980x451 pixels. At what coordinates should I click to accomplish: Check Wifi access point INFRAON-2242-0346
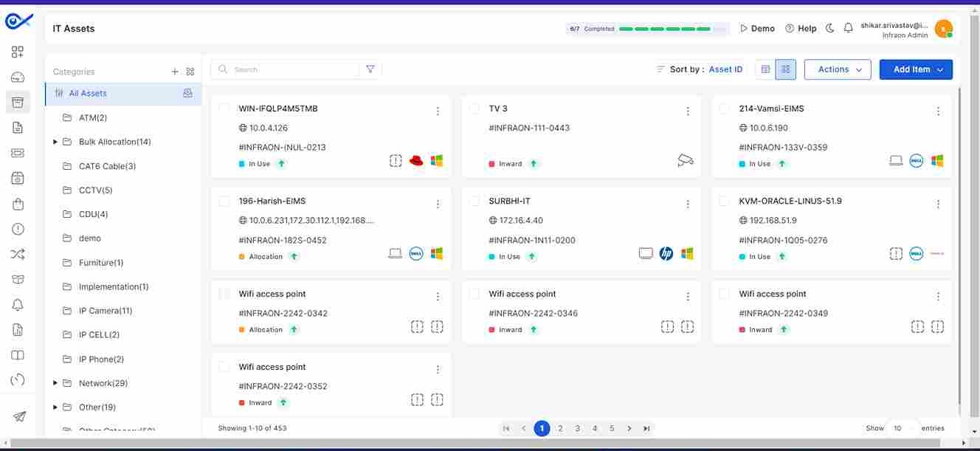[475, 294]
